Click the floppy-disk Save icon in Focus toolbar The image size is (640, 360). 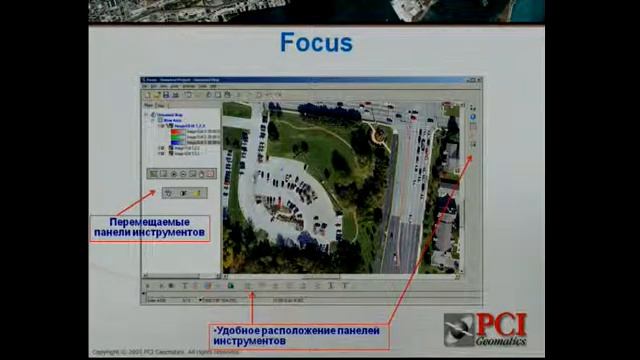click(166, 95)
